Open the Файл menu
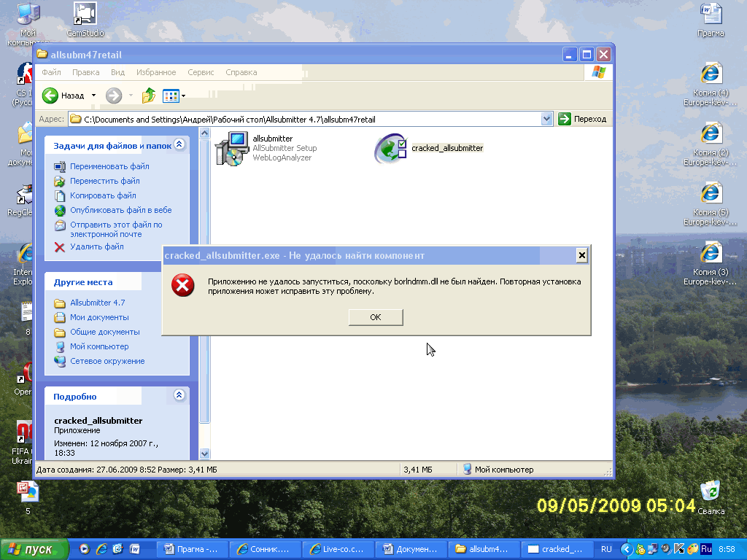 [51, 72]
